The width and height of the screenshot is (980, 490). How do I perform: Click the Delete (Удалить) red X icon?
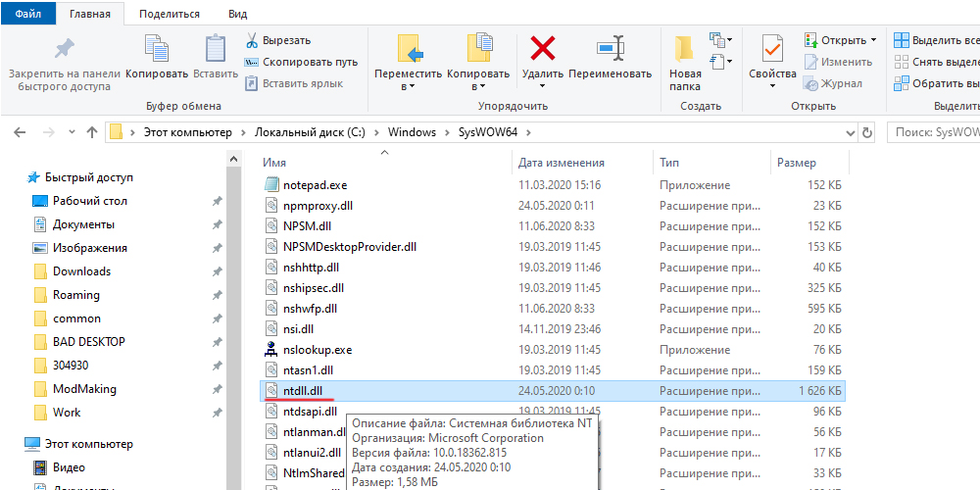[x=542, y=49]
